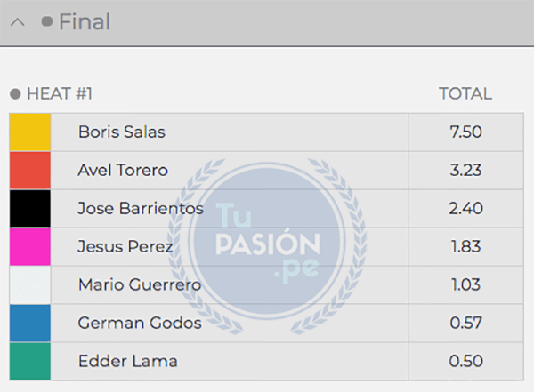This screenshot has height=392, width=534.
Task: Select the HEAT #1 label
Action: 60,94
